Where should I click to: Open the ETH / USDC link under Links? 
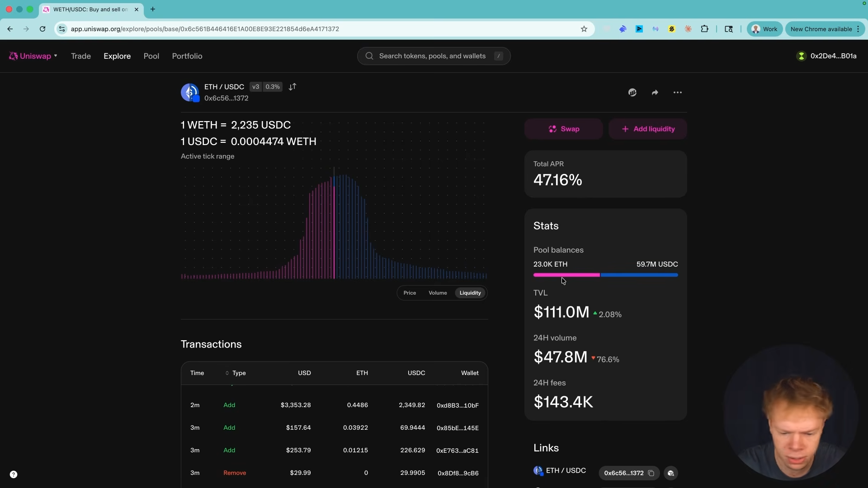560,471
